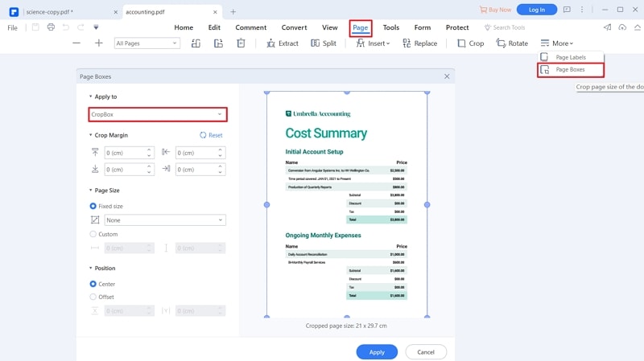
Task: Open the View tab
Action: pos(329,27)
